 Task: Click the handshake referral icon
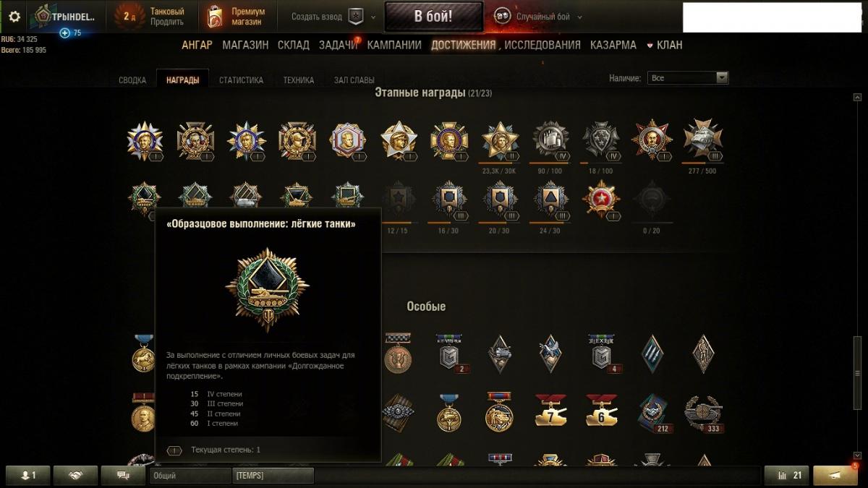[75, 475]
